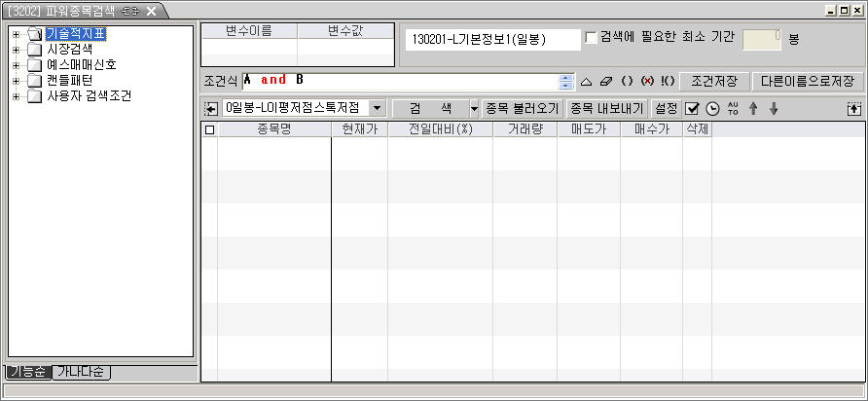Image resolution: width=868 pixels, height=401 pixels.
Task: Insert parentheses with the ( ) icon
Action: click(627, 81)
